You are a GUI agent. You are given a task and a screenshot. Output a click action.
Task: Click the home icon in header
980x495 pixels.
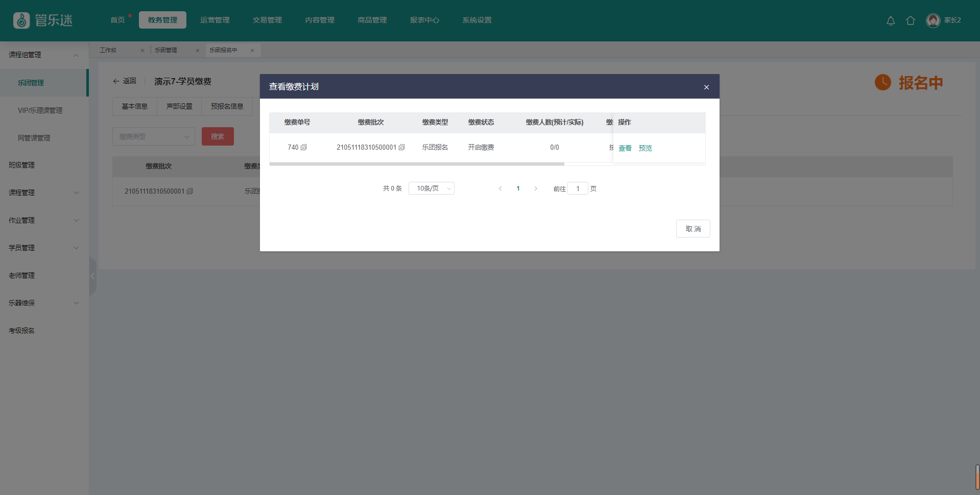click(910, 20)
